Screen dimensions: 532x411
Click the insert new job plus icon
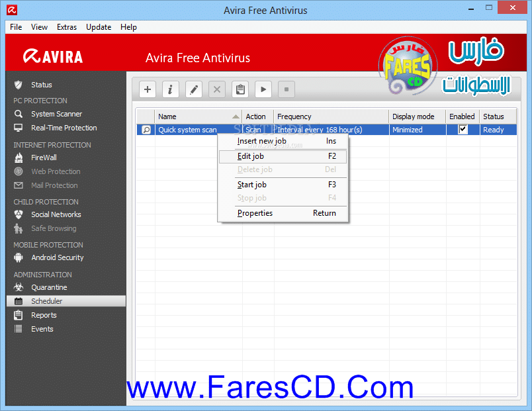coord(148,89)
